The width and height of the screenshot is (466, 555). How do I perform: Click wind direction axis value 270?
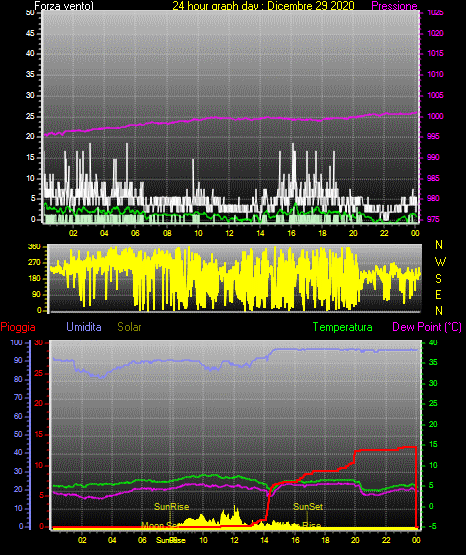pos(34,263)
